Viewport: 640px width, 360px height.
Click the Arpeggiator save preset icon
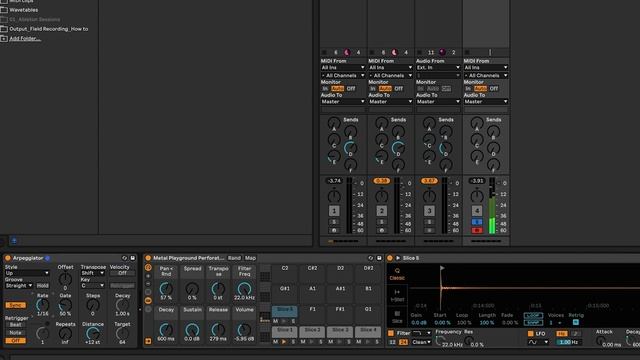133,258
